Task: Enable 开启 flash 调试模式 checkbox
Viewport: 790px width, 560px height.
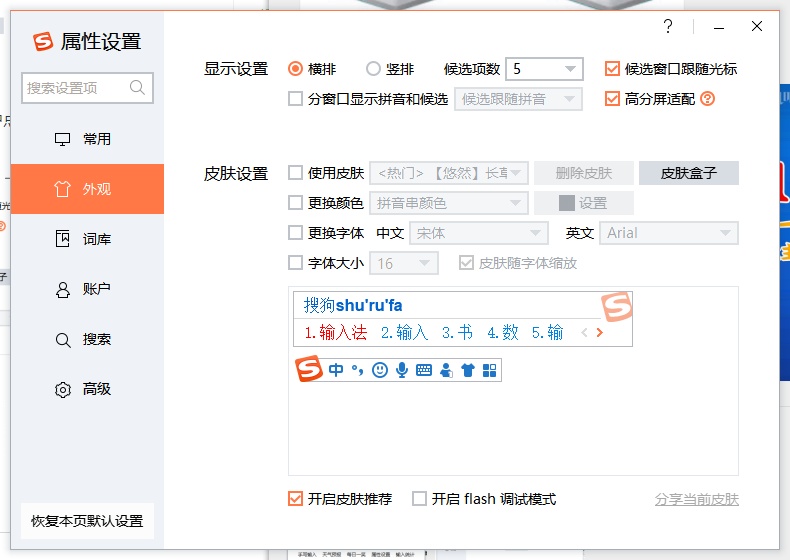Action: (x=419, y=499)
